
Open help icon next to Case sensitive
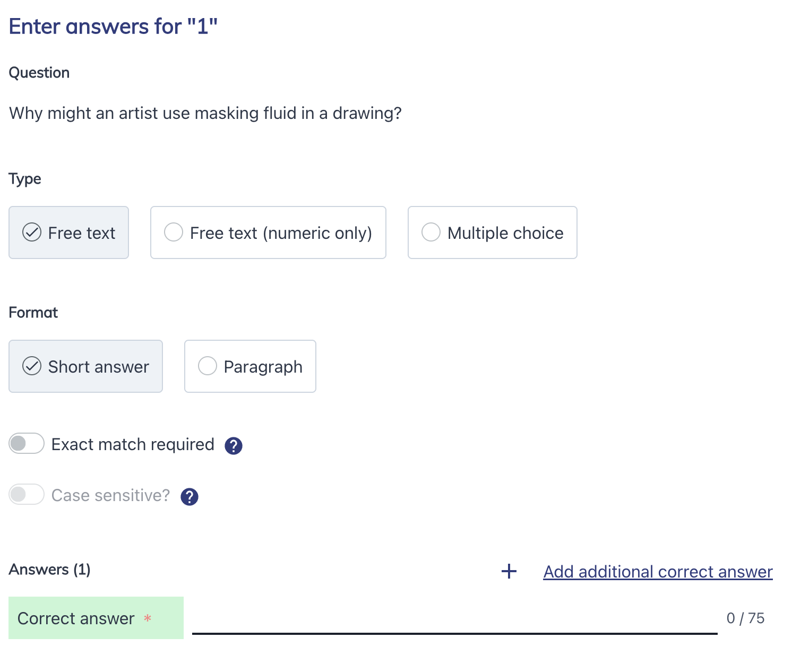[190, 497]
